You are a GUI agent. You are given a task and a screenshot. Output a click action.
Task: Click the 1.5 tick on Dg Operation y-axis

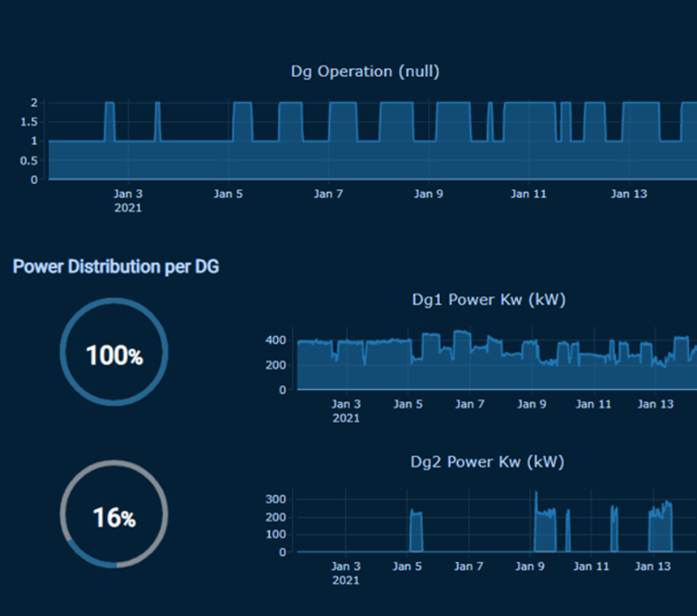28,122
